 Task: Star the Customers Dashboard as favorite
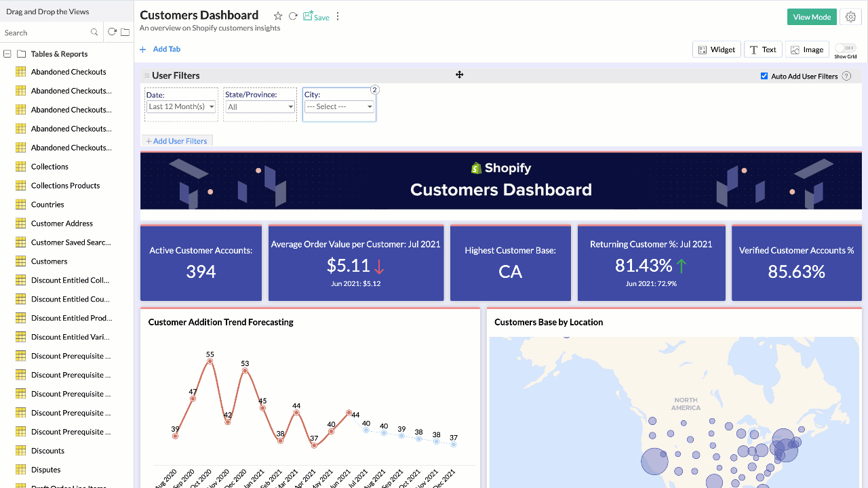coord(278,16)
